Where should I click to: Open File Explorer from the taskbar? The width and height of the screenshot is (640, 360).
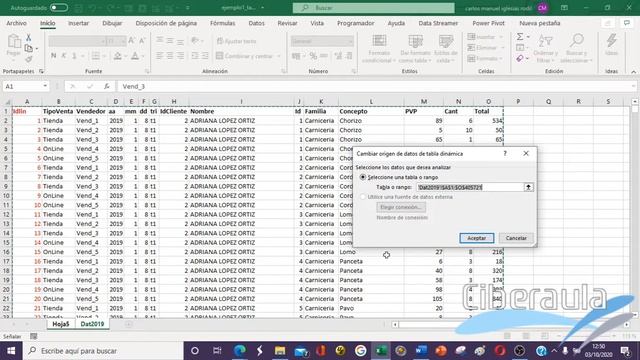click(280, 351)
